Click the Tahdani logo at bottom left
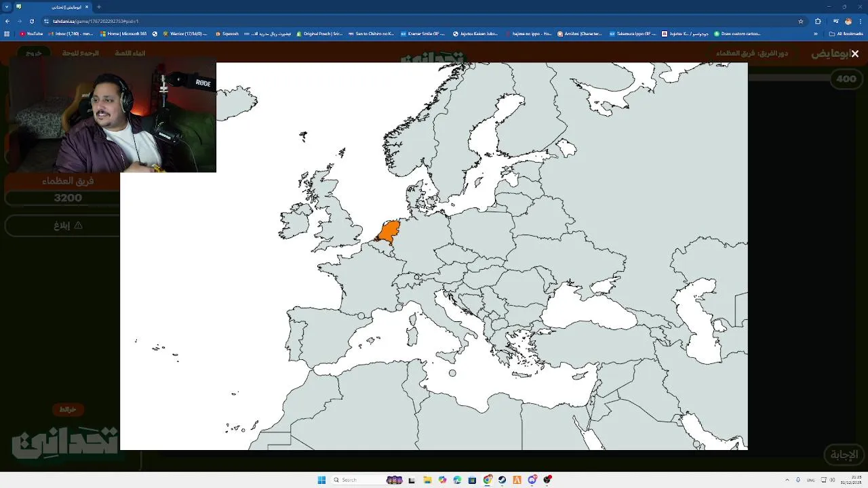The height and width of the screenshot is (488, 868). (64, 442)
